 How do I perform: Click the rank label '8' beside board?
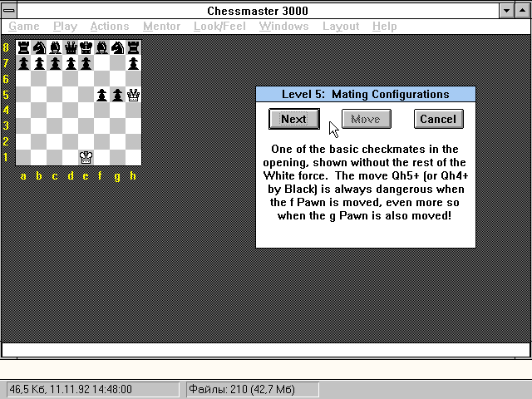[x=6, y=47]
